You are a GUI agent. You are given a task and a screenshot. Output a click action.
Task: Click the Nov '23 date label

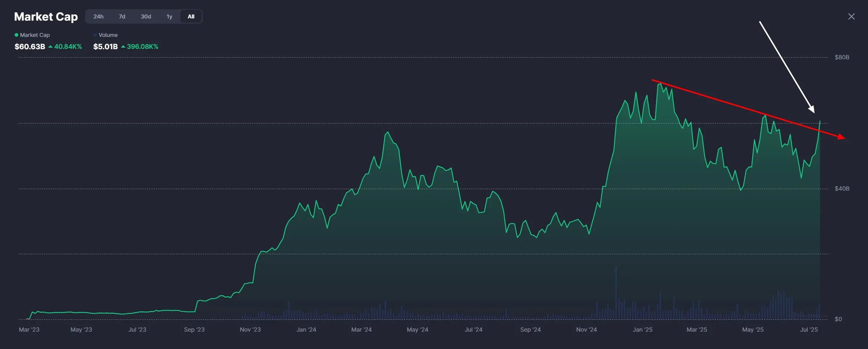250,330
